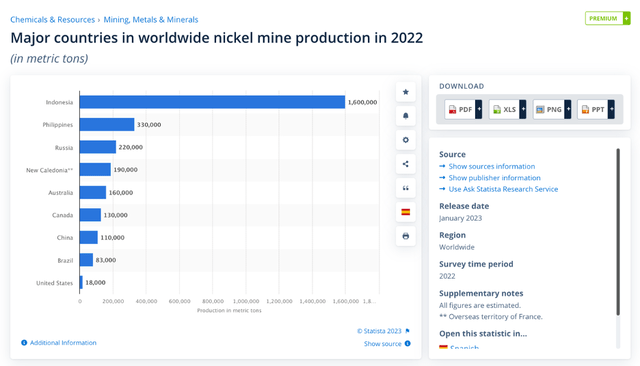Open chart settings gear icon
This screenshot has height=366, width=640.
405,140
